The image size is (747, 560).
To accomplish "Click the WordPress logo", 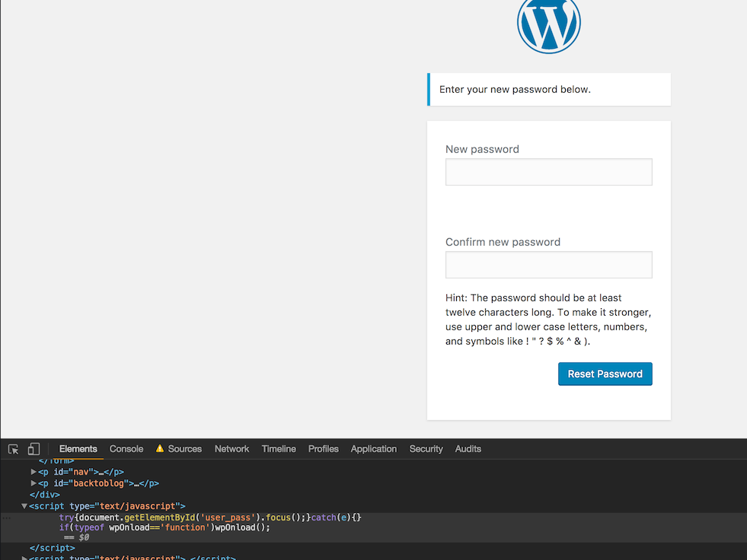I will pyautogui.click(x=549, y=24).
